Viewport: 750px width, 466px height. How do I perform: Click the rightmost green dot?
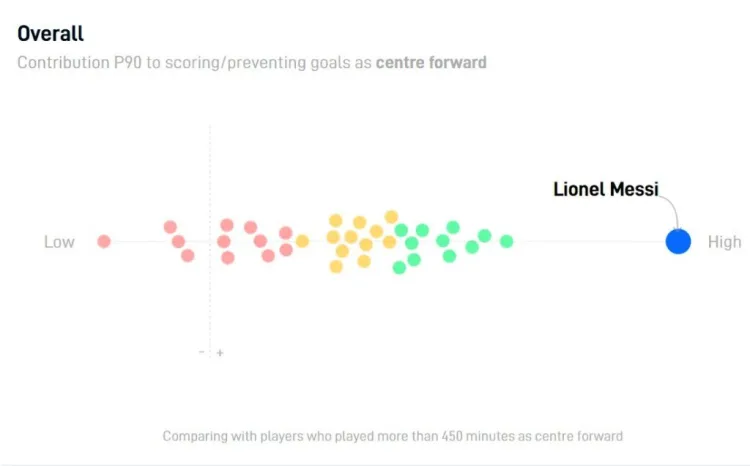click(x=507, y=241)
